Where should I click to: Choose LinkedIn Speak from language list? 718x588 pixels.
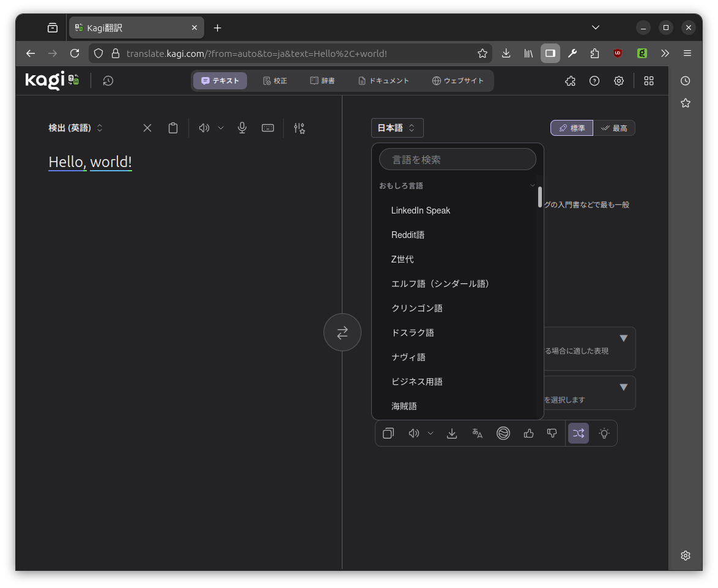coord(421,210)
